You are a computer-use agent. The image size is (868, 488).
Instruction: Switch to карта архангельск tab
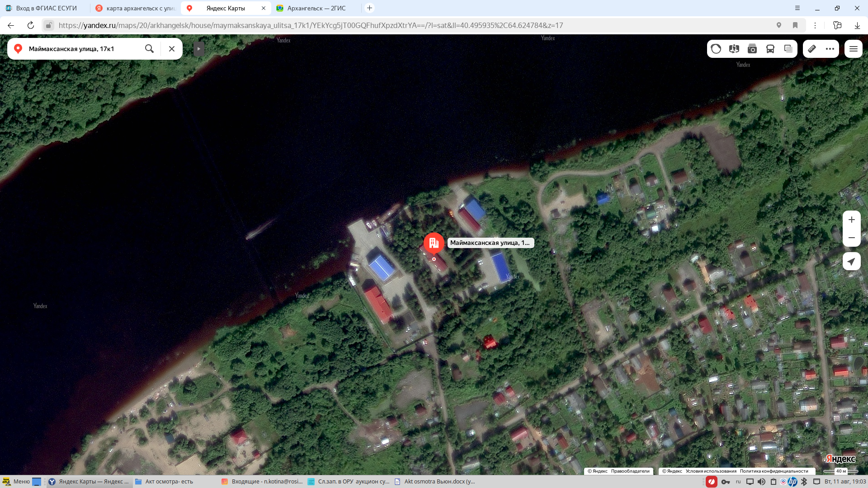click(136, 8)
